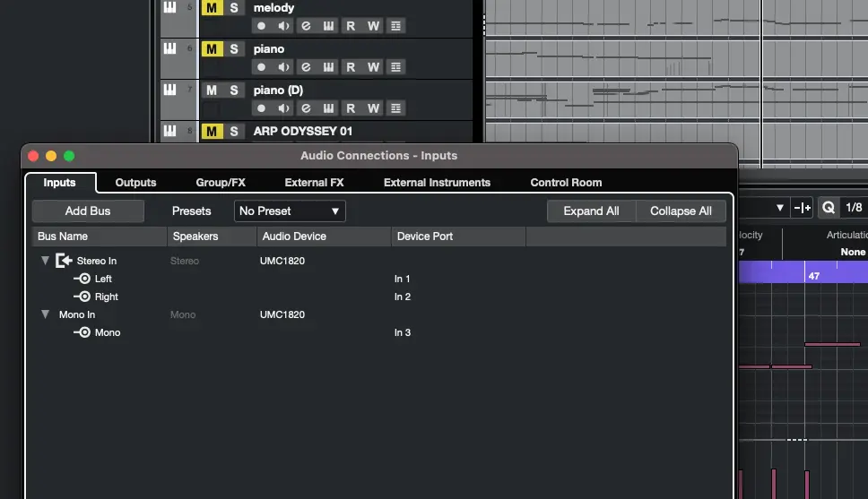Toggle monitor speaker on piano track

[x=283, y=67]
